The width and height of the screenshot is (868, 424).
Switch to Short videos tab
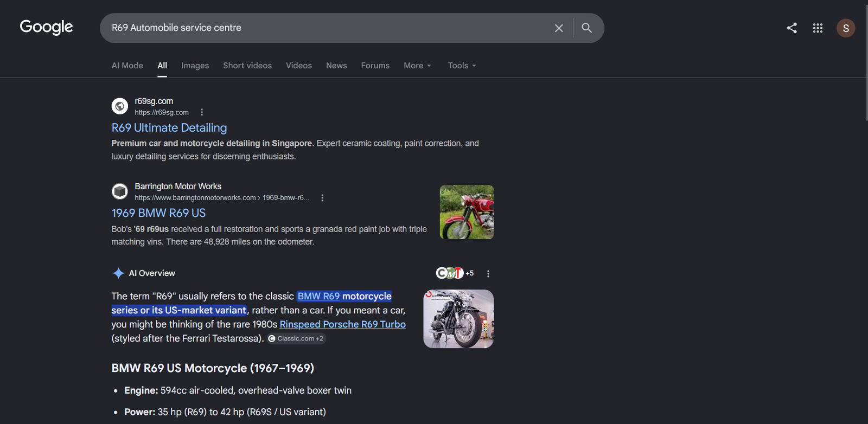(x=247, y=66)
